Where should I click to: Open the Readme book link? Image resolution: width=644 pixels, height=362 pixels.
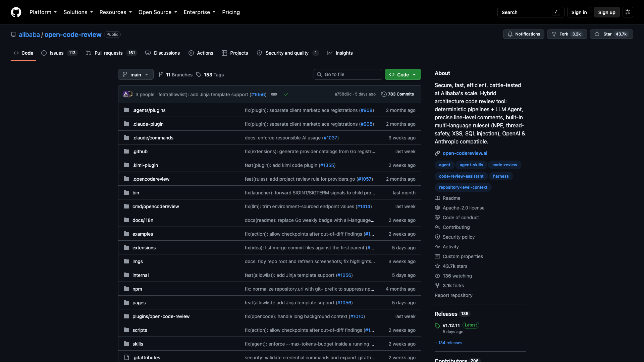(x=447, y=198)
